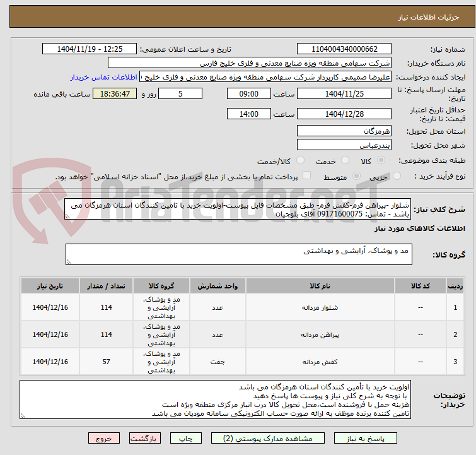The width and height of the screenshot is (476, 455).
Task: Click the ردیف column header
Action: tap(455, 286)
